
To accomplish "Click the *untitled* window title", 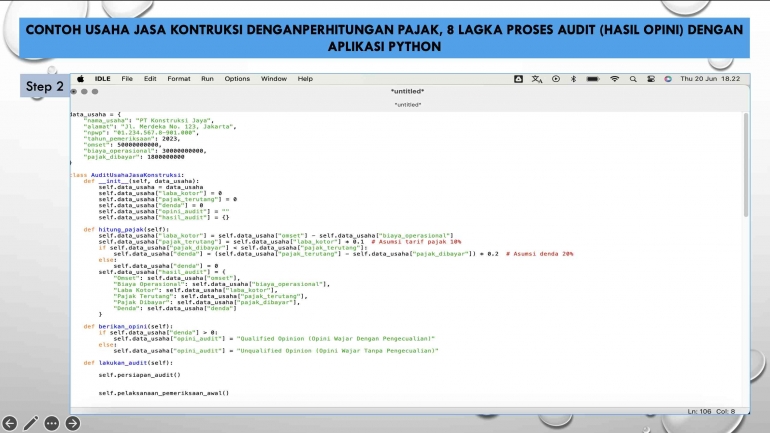I will (408, 91).
